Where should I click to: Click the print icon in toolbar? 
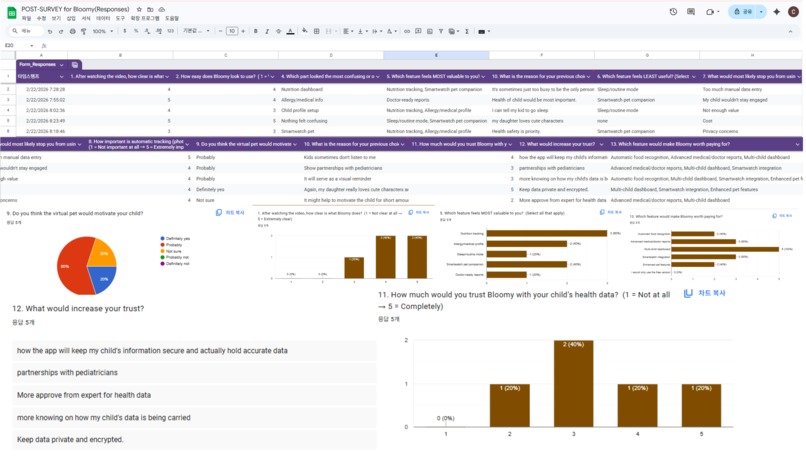(x=72, y=31)
